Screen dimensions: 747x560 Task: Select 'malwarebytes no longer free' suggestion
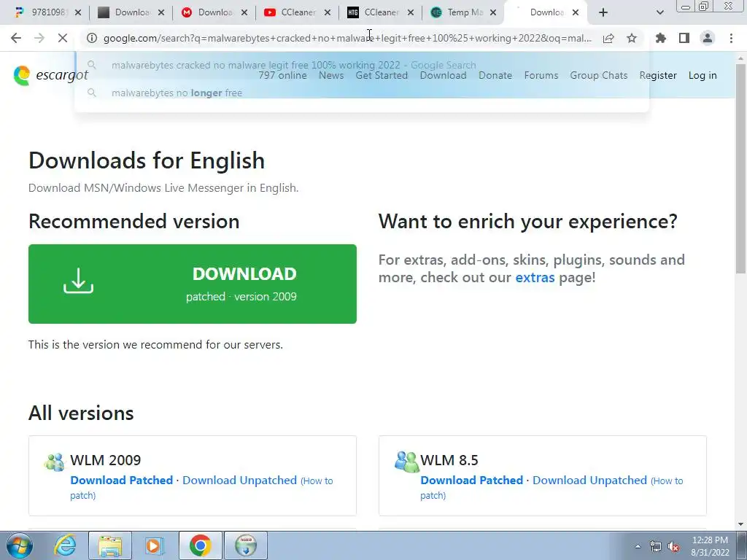362,93
